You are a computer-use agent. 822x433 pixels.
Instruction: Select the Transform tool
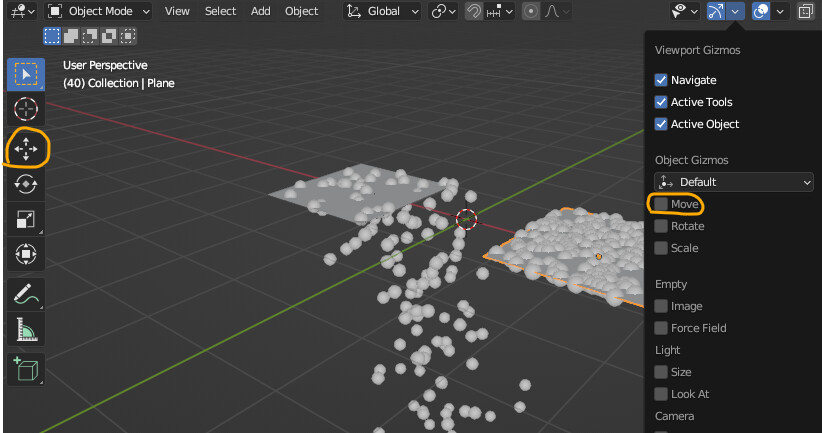26,254
